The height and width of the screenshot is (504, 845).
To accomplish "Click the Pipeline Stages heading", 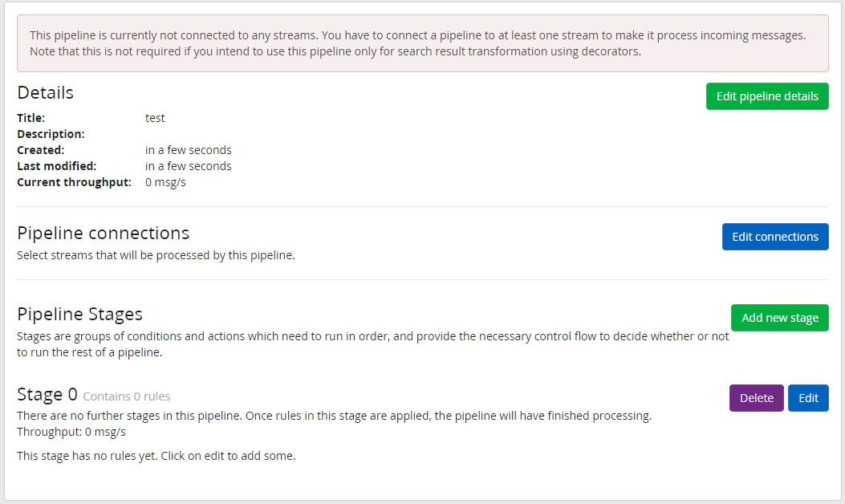I will click(x=80, y=314).
